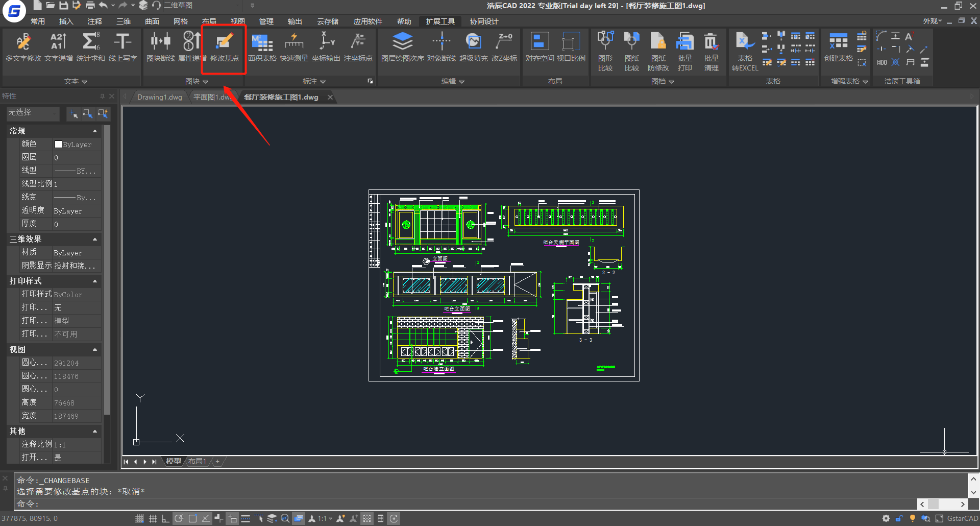Viewport: 980px width, 526px height.
Task: Click the 注坐标点 tool
Action: point(358,47)
